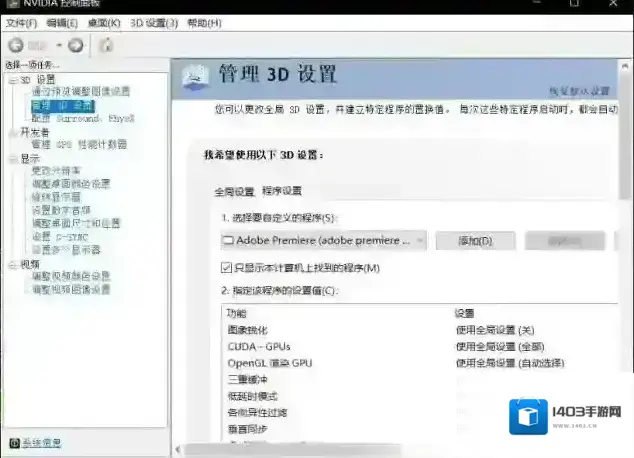
Task: Go to the Home page icon
Action: click(x=106, y=45)
